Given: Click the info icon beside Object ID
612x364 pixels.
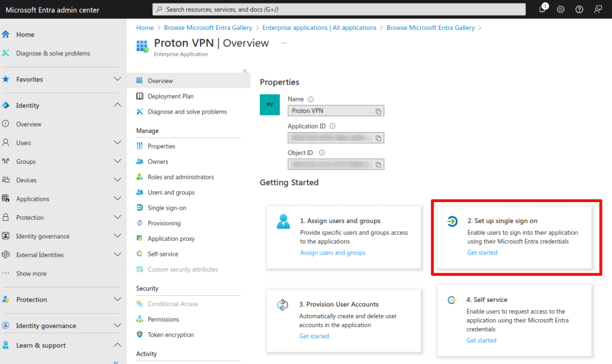Looking at the screenshot, I should [x=322, y=152].
